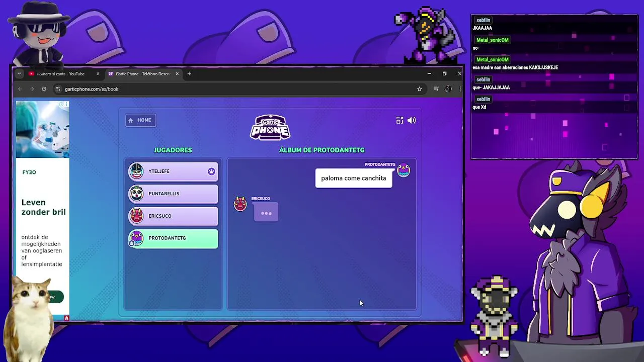Go back in the browser
The width and height of the screenshot is (644, 362).
pos(20,89)
